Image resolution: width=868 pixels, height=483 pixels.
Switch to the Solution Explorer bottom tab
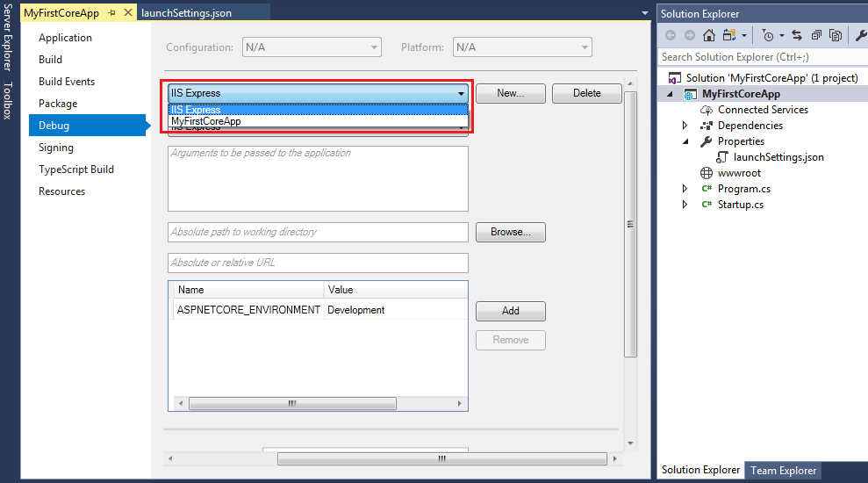[x=700, y=470]
